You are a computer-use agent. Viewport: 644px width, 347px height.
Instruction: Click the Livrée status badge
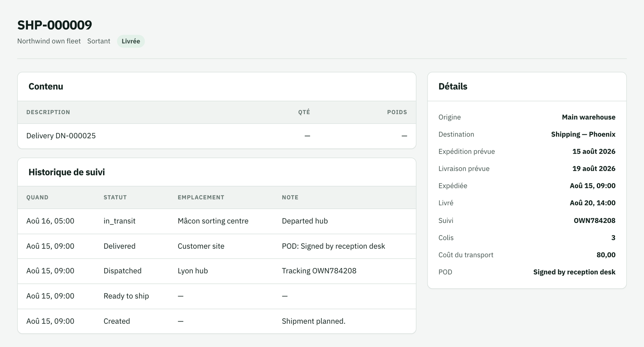tap(131, 41)
